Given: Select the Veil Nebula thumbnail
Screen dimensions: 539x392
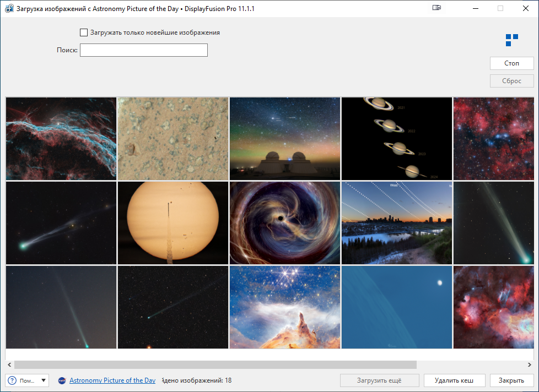Looking at the screenshot, I should click(61, 139).
